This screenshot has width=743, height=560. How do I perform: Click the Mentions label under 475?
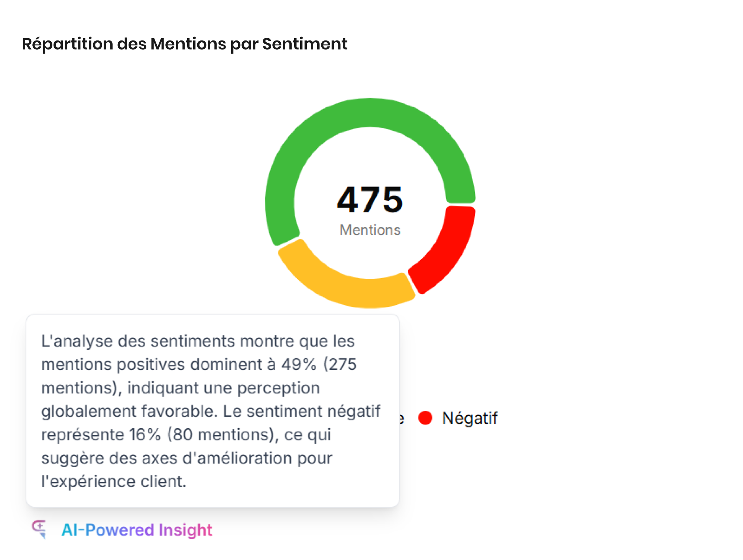point(370,230)
